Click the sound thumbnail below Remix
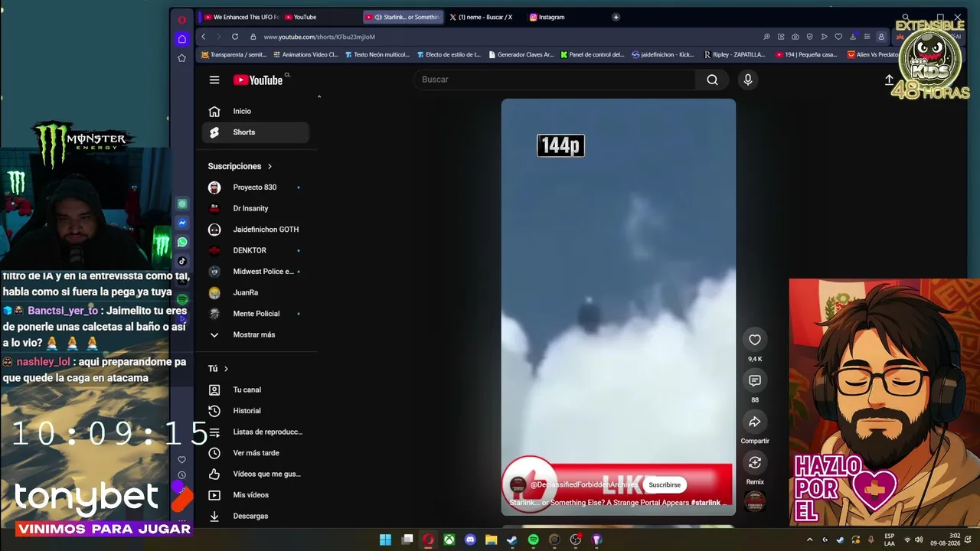 (x=755, y=500)
